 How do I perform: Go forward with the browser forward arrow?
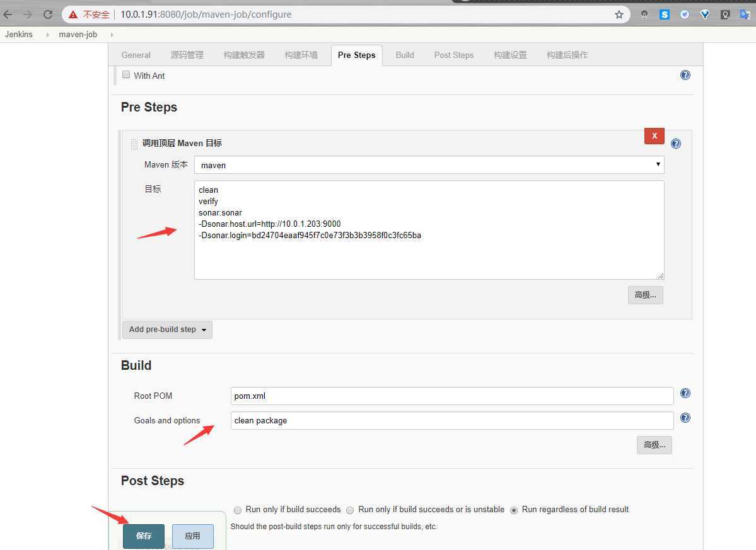28,14
